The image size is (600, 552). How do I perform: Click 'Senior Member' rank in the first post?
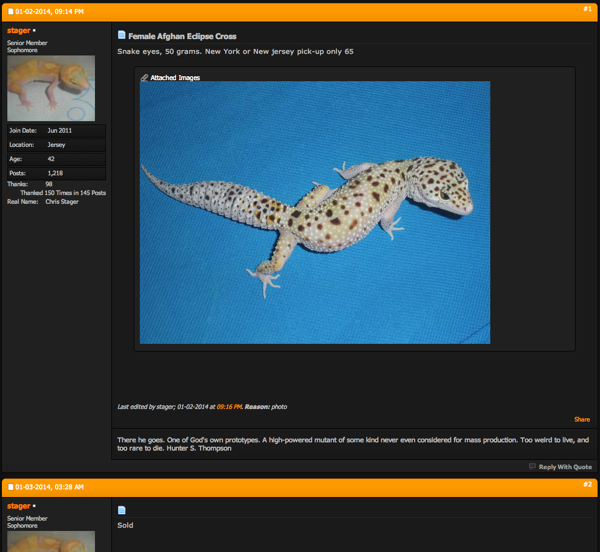point(27,43)
